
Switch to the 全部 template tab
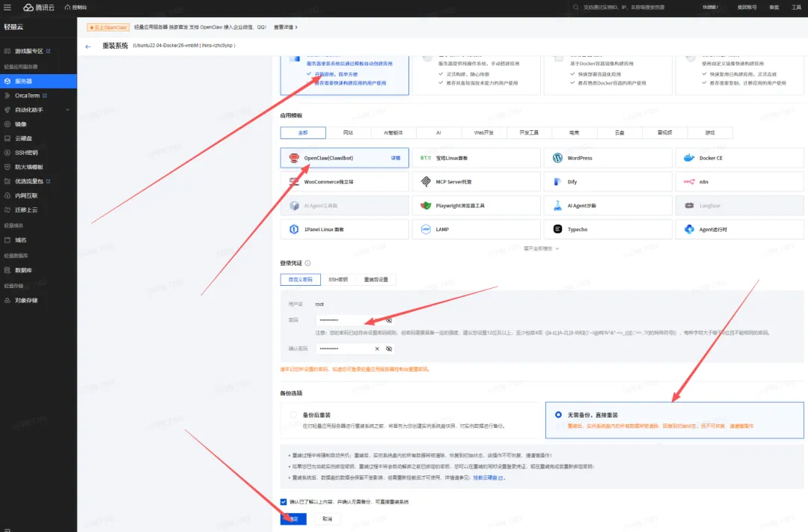pyautogui.click(x=303, y=132)
